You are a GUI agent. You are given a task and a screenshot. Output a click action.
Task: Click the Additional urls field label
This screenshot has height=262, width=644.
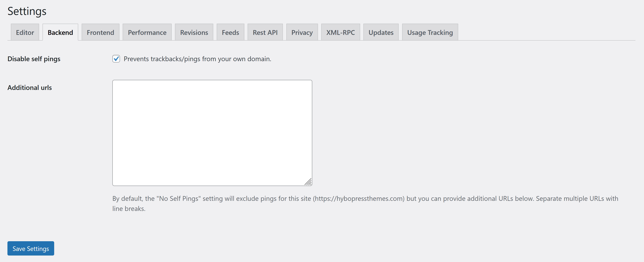(x=30, y=88)
